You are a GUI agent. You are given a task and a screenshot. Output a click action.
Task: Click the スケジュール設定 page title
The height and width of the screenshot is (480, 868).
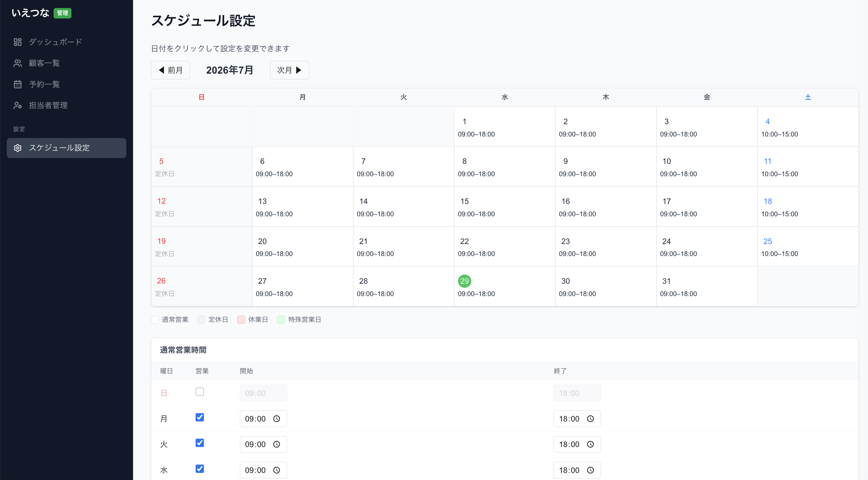(x=203, y=21)
